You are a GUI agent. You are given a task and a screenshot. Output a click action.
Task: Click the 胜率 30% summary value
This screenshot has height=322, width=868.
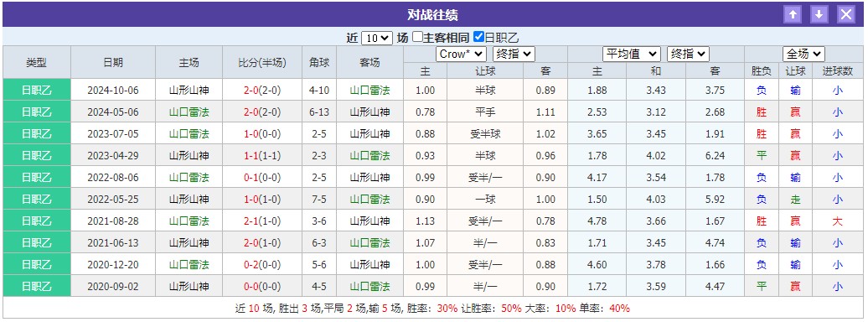447,309
